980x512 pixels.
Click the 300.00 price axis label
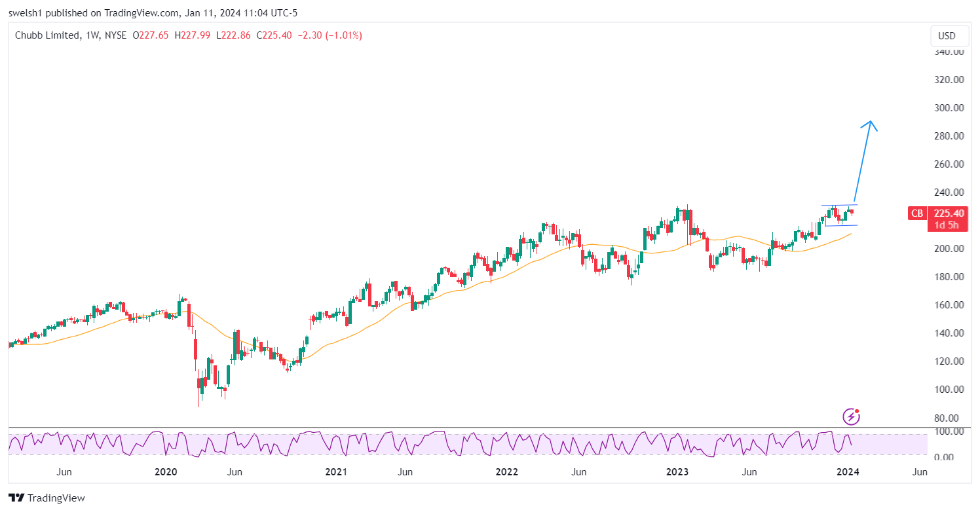(x=949, y=108)
